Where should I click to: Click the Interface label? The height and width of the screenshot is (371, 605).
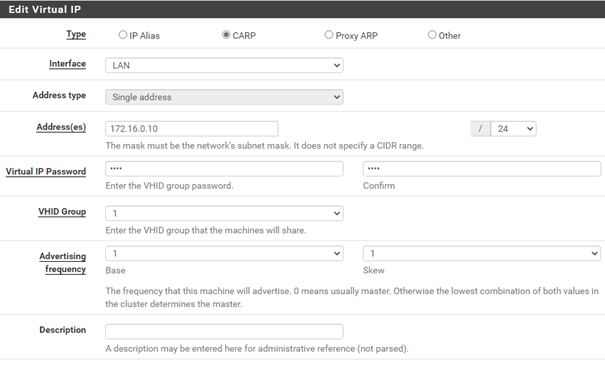(68, 64)
